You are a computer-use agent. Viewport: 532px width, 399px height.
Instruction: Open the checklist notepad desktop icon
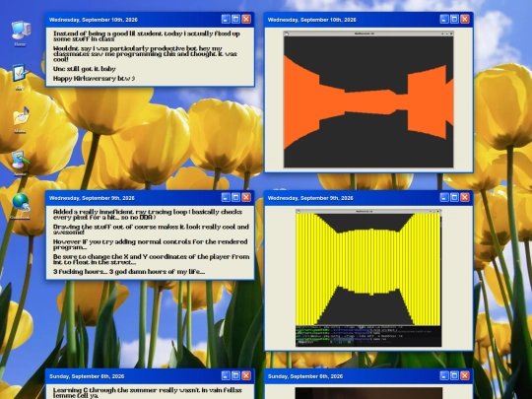point(21,77)
